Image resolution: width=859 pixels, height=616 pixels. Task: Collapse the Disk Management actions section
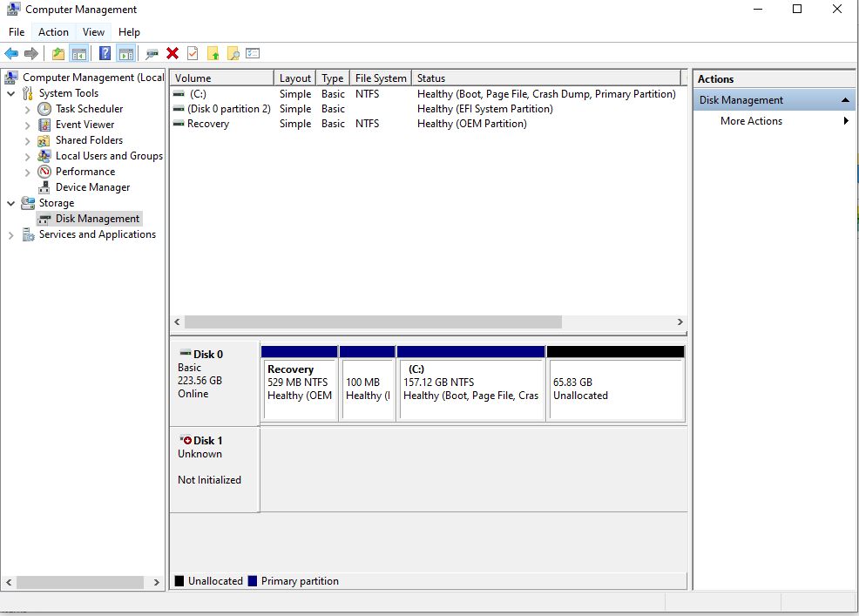(845, 100)
